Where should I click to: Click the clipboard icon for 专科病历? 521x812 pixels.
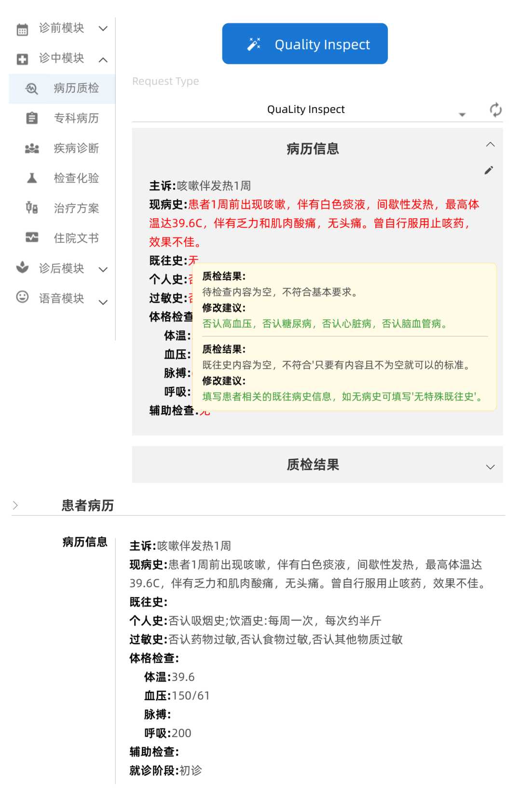pos(32,118)
